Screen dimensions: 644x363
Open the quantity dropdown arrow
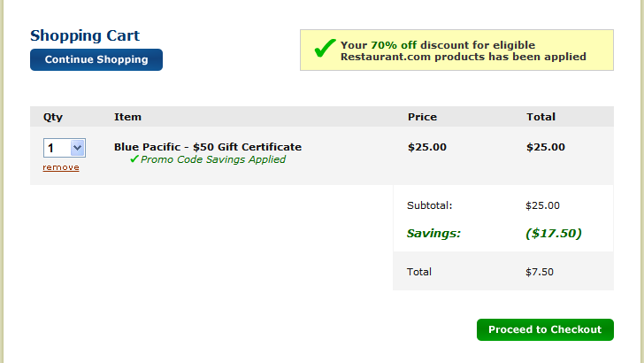(x=77, y=148)
